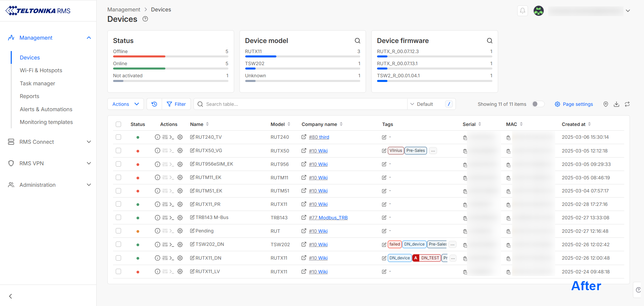Open the Actions dropdown

tap(125, 104)
